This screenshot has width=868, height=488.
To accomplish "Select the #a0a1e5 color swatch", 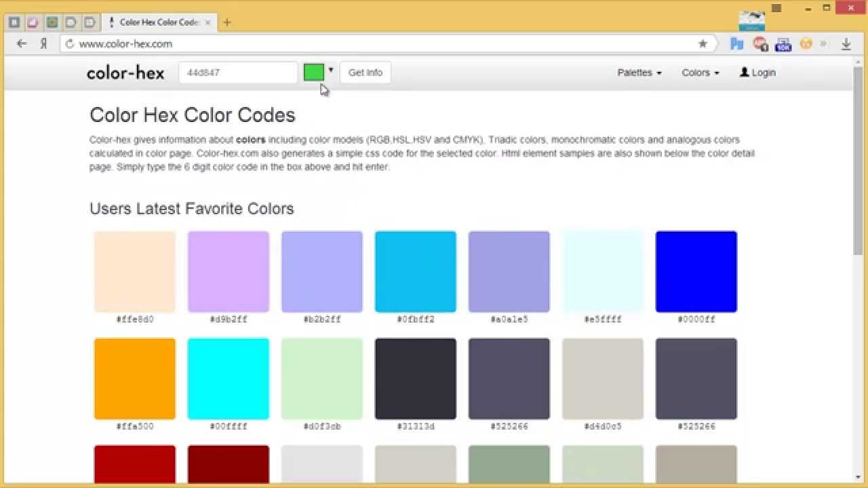I will coord(509,272).
